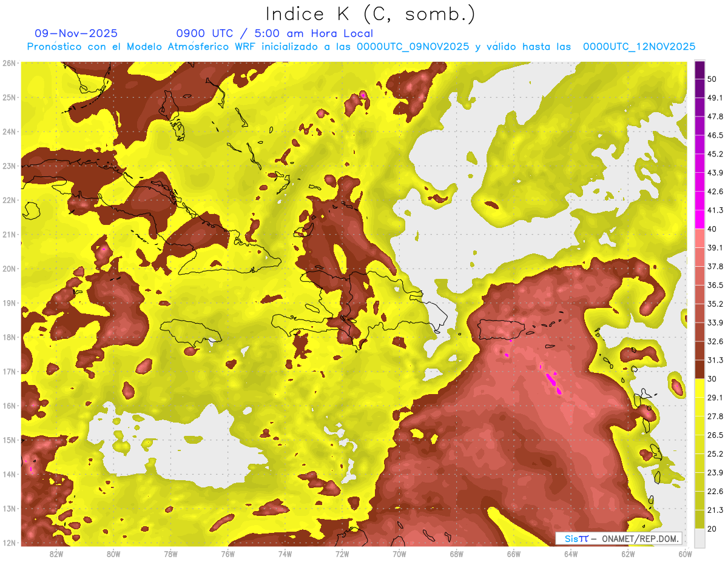728x562 pixels.
Task: Select the 62W longitude label
Action: point(628,554)
